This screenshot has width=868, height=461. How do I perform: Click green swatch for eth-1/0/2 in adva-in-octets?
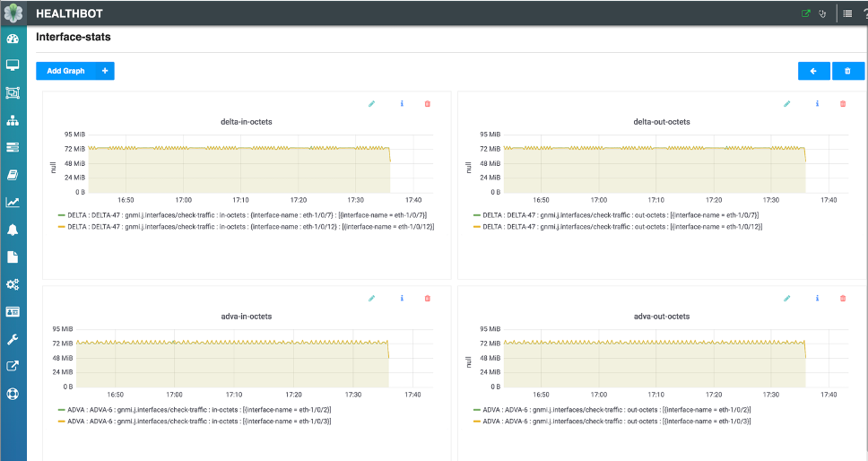[x=61, y=410]
